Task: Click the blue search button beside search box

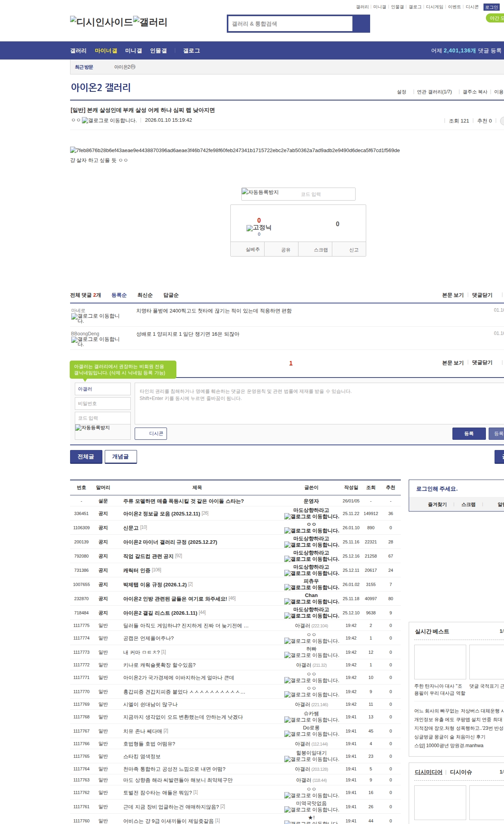Action: pyautogui.click(x=361, y=24)
